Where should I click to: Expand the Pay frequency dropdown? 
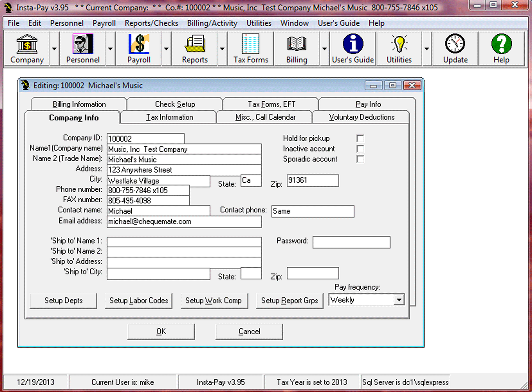(398, 300)
